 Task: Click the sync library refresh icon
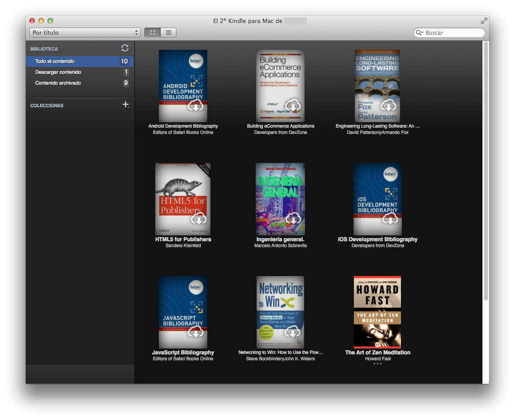[x=125, y=48]
